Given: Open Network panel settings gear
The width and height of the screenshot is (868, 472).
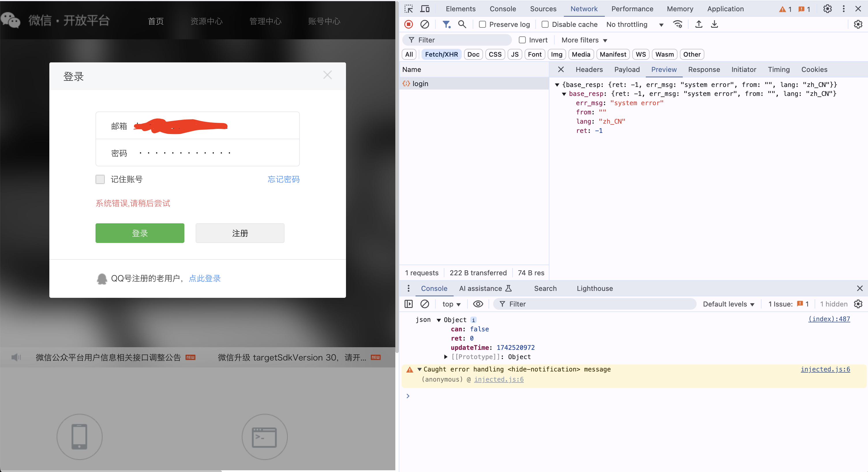Looking at the screenshot, I should (858, 24).
